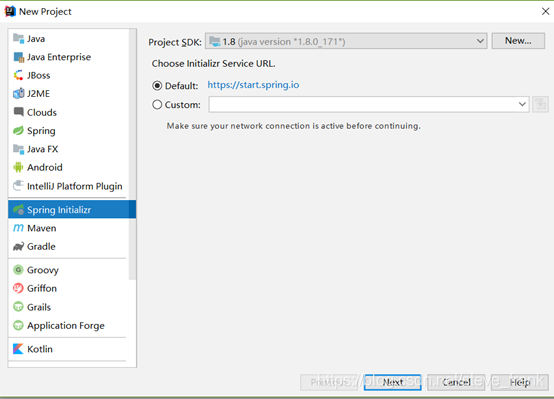Viewport: 554px width, 399px height.
Task: Pick the Griffon project type
Action: tap(70, 288)
